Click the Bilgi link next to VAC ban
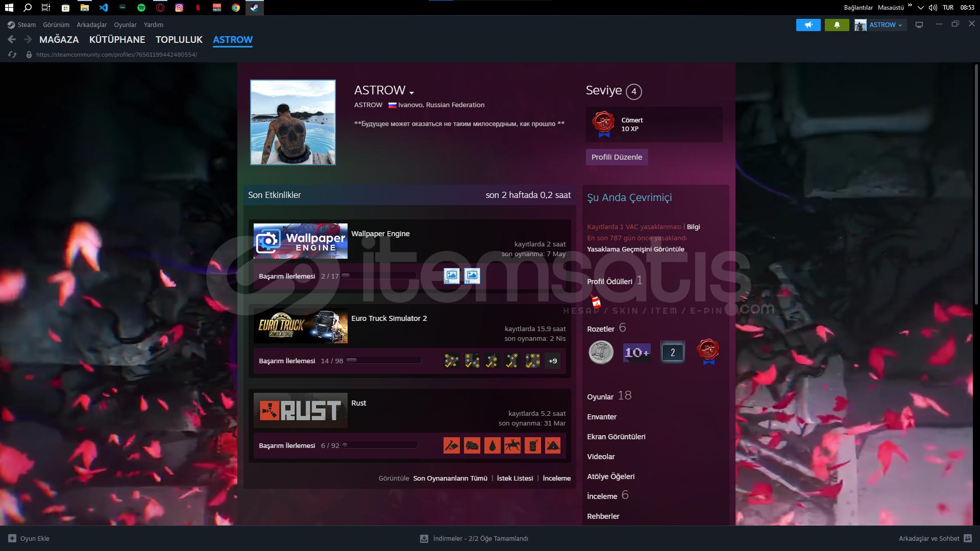Viewport: 980px width, 551px height. click(693, 227)
